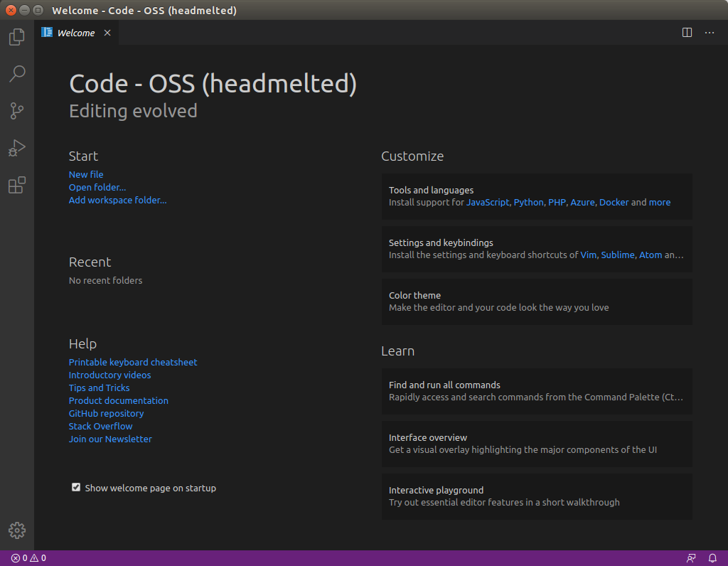This screenshot has width=728, height=566.
Task: Click Join our Newsletter link
Action: [110, 439]
